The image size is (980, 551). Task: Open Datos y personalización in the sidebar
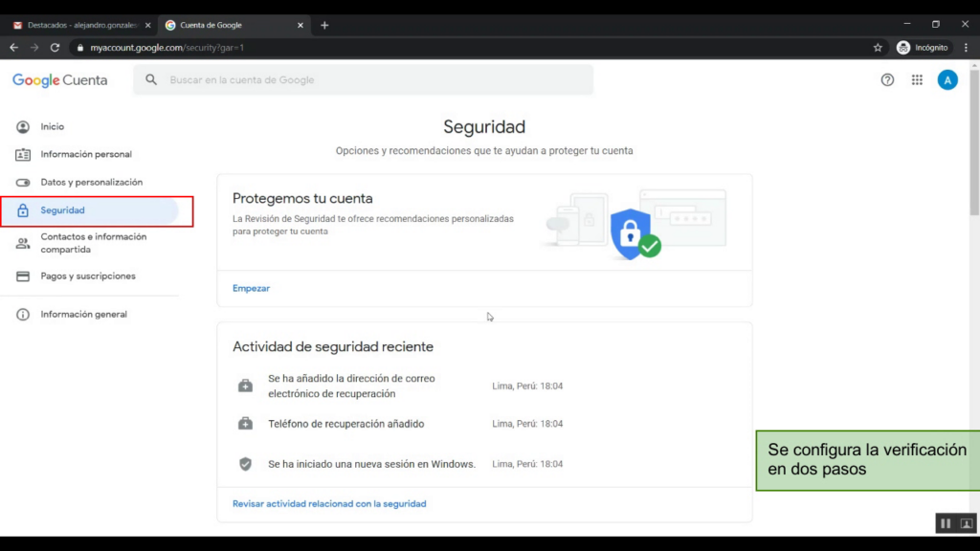point(90,183)
